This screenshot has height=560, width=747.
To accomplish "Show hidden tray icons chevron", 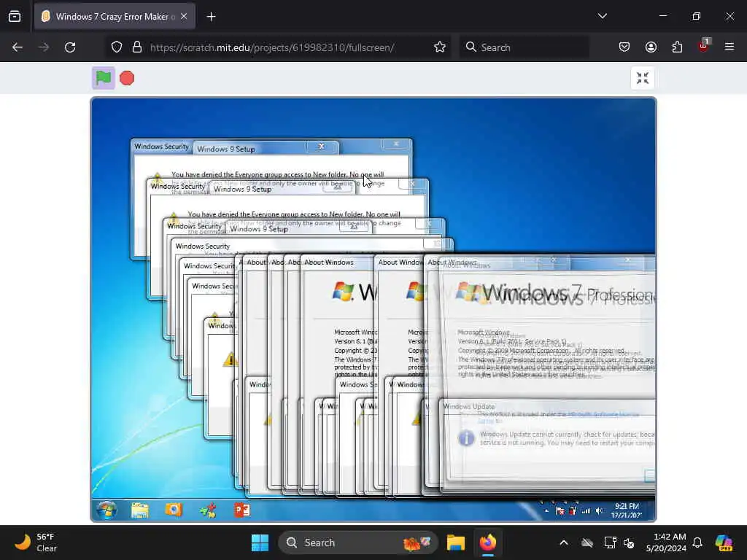I will (564, 542).
